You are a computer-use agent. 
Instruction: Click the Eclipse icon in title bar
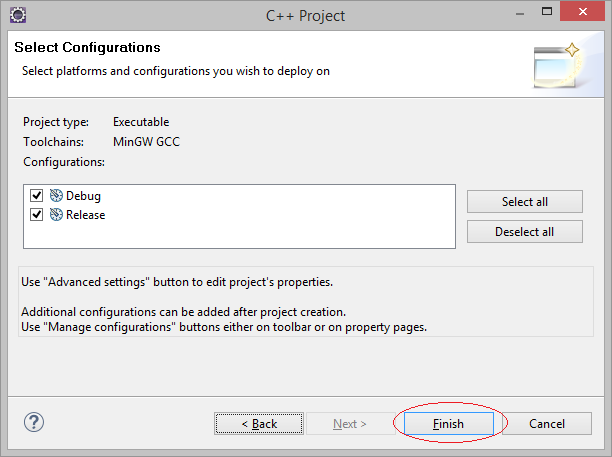pyautogui.click(x=18, y=16)
